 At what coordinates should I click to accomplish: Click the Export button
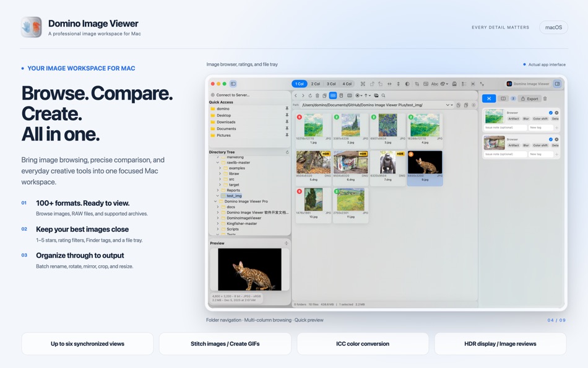pyautogui.click(x=530, y=99)
